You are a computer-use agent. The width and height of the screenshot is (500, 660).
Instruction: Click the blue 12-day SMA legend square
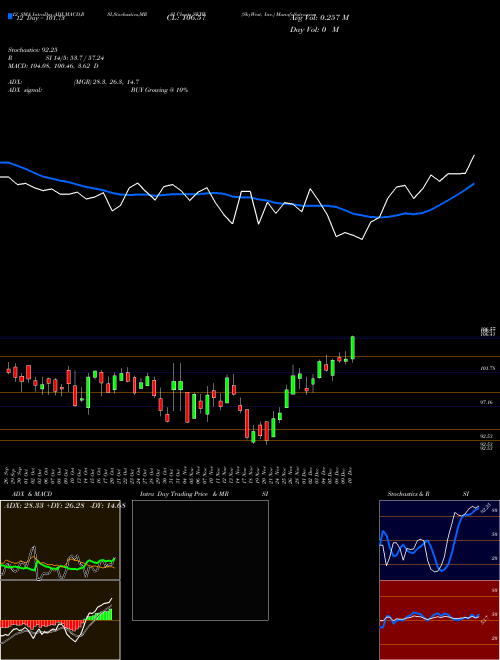(x=10, y=16)
